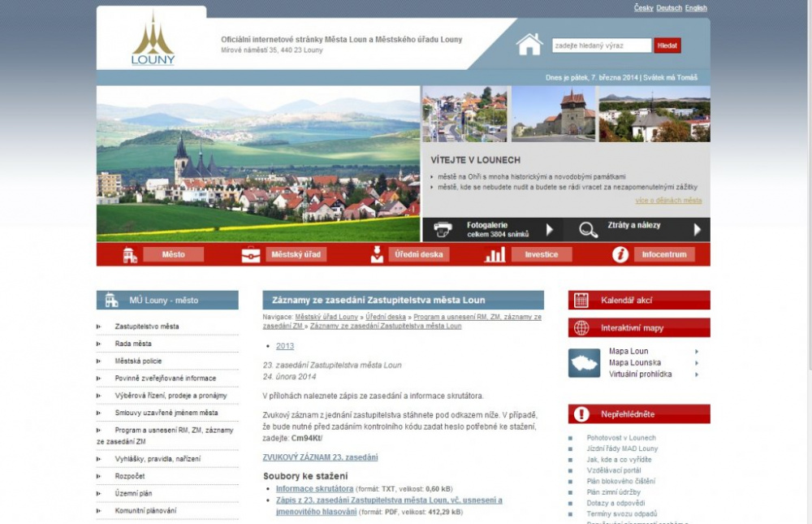The height and width of the screenshot is (524, 812).
Task: Click the arrow beside Mapa Lounska
Action: [x=697, y=363]
